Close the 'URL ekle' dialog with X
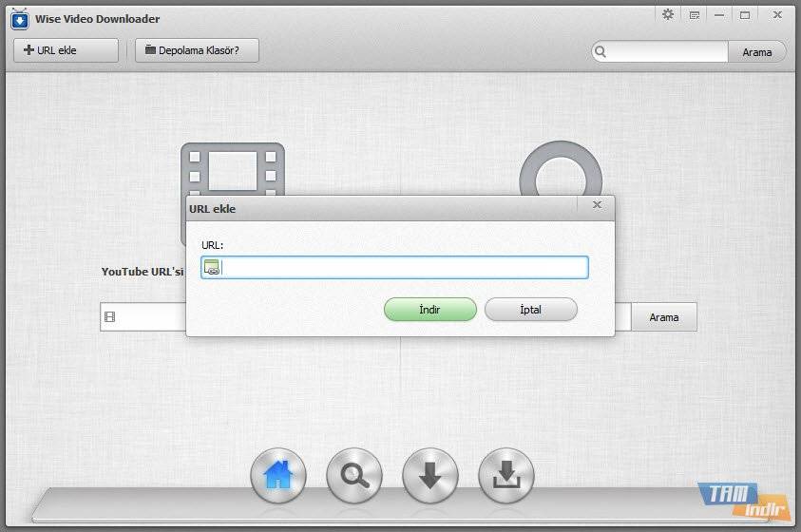The image size is (801, 532). click(597, 204)
